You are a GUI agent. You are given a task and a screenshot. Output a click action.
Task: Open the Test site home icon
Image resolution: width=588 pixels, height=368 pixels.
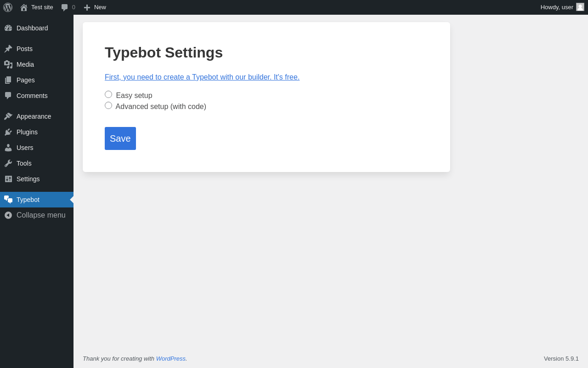coord(24,7)
